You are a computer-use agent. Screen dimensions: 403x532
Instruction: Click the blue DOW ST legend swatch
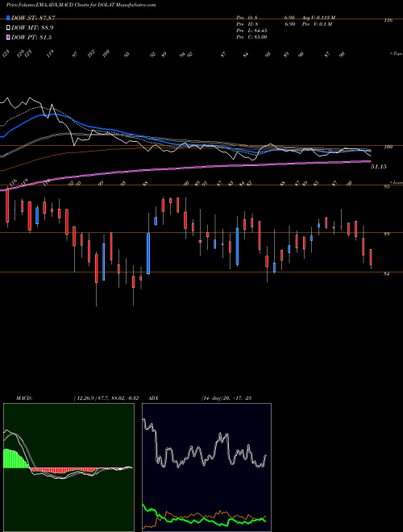8,18
